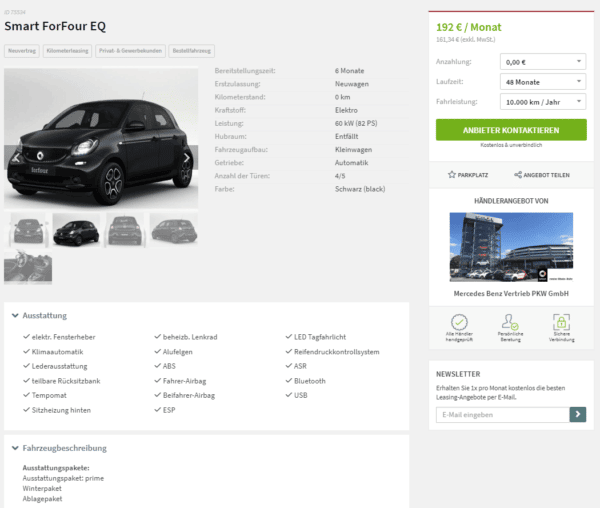Show the next car image with right arrow
This screenshot has height=508, width=600.
(187, 158)
